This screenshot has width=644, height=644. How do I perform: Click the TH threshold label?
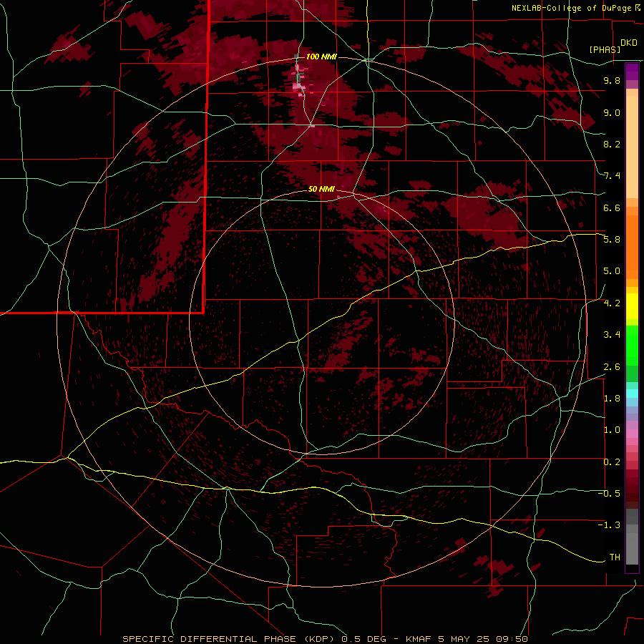(615, 557)
